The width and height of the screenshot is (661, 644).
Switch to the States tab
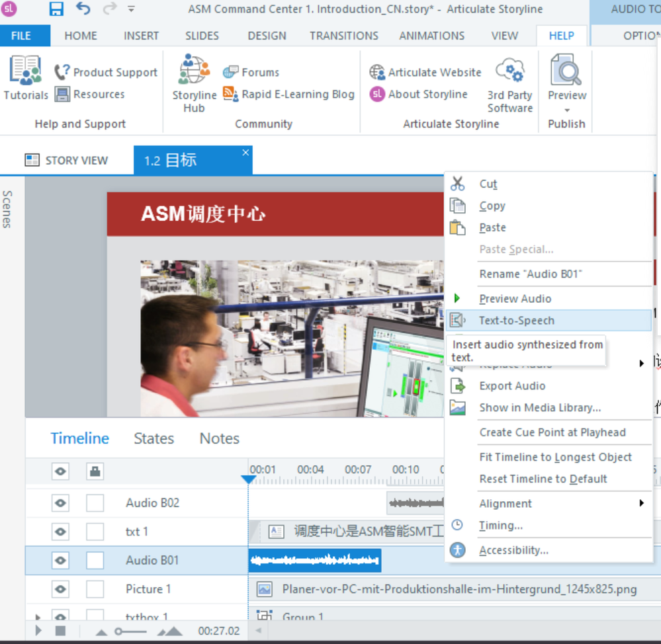[154, 438]
